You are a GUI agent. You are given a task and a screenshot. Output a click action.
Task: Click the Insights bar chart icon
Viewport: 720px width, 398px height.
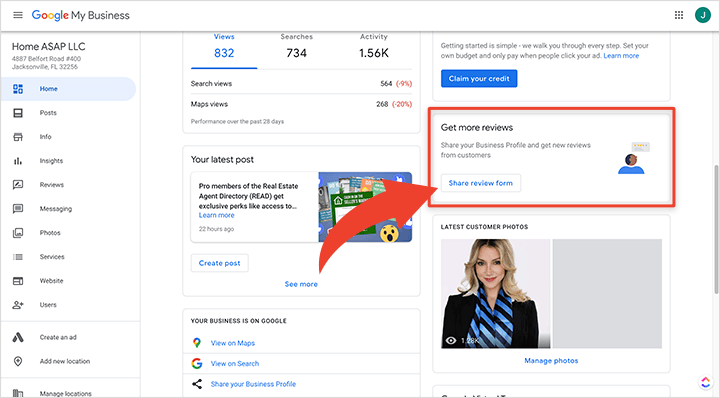tap(18, 161)
